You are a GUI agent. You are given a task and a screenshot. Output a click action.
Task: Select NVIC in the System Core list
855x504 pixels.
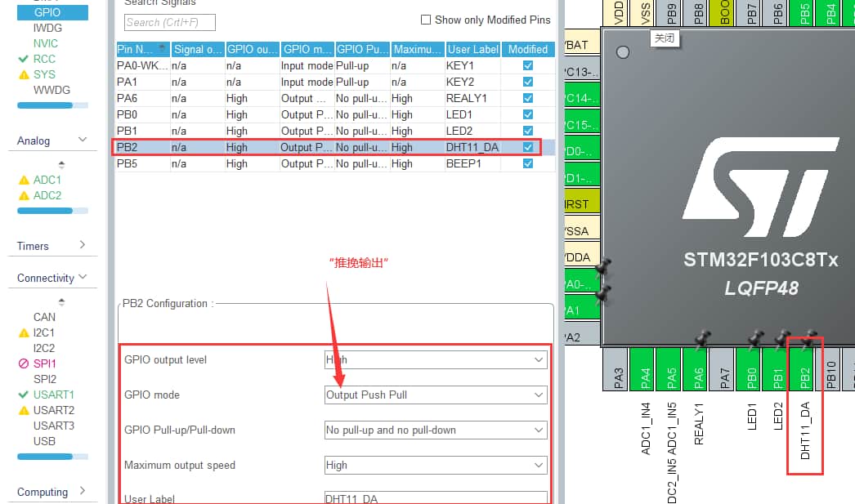(x=45, y=43)
